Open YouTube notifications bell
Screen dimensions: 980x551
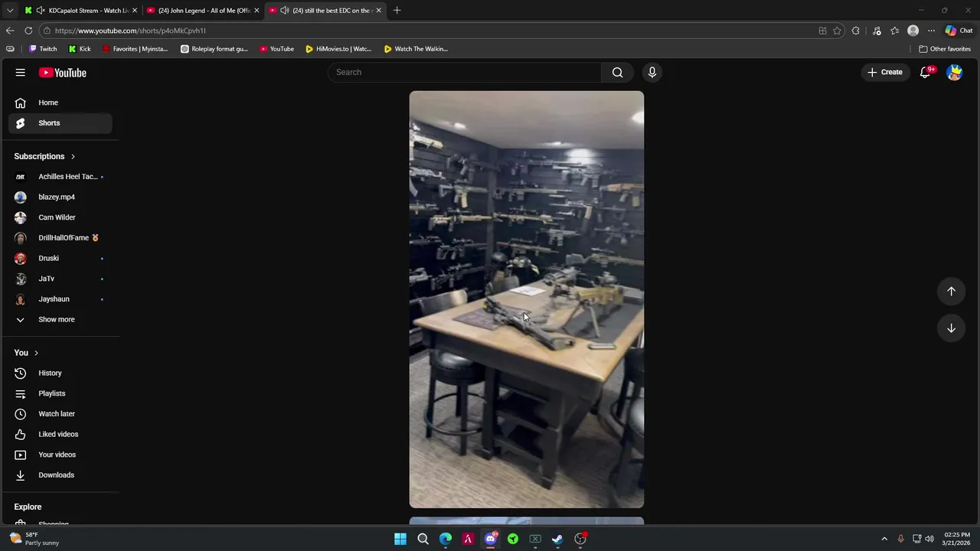925,72
